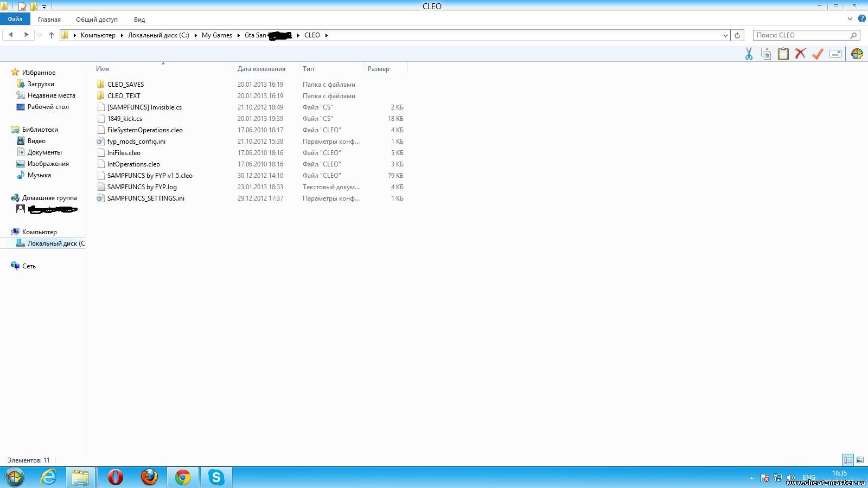
Task: Select Рабочий стол in the sidebar
Action: click(x=48, y=107)
